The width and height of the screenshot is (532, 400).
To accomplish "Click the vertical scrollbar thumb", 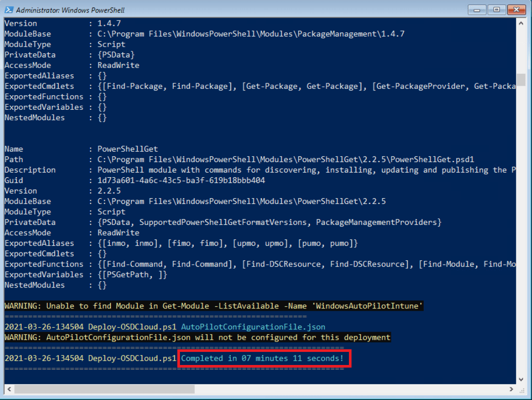I will pyautogui.click(x=521, y=79).
